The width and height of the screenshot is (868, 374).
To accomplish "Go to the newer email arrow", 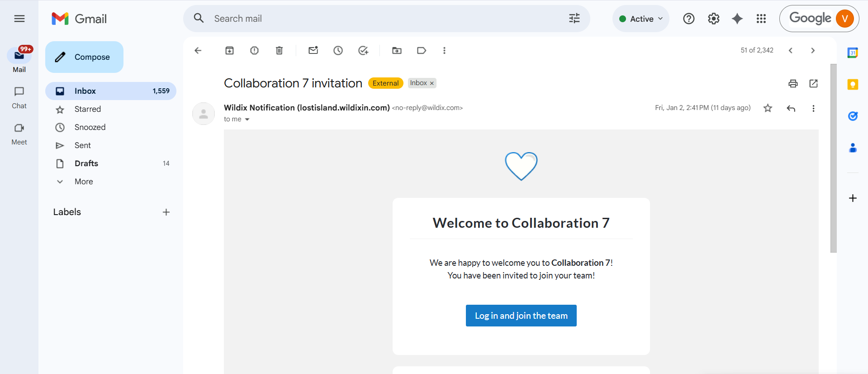I will click(x=791, y=50).
